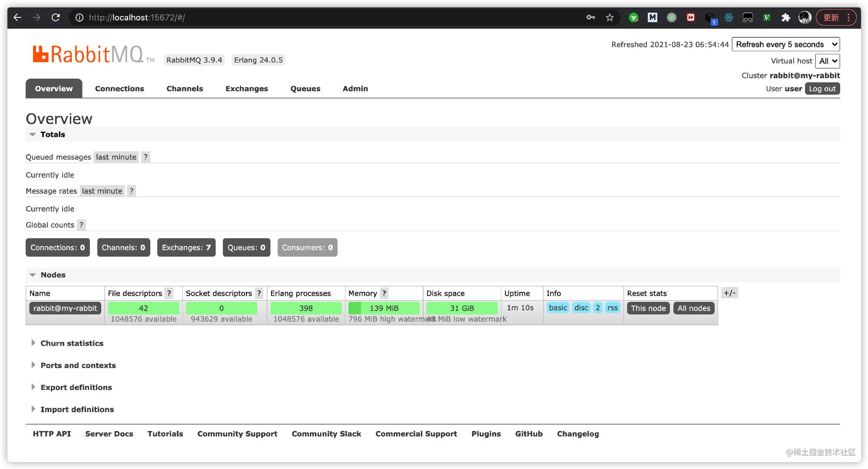868x469 pixels.
Task: Expand the Ports and contexts section
Action: point(78,365)
